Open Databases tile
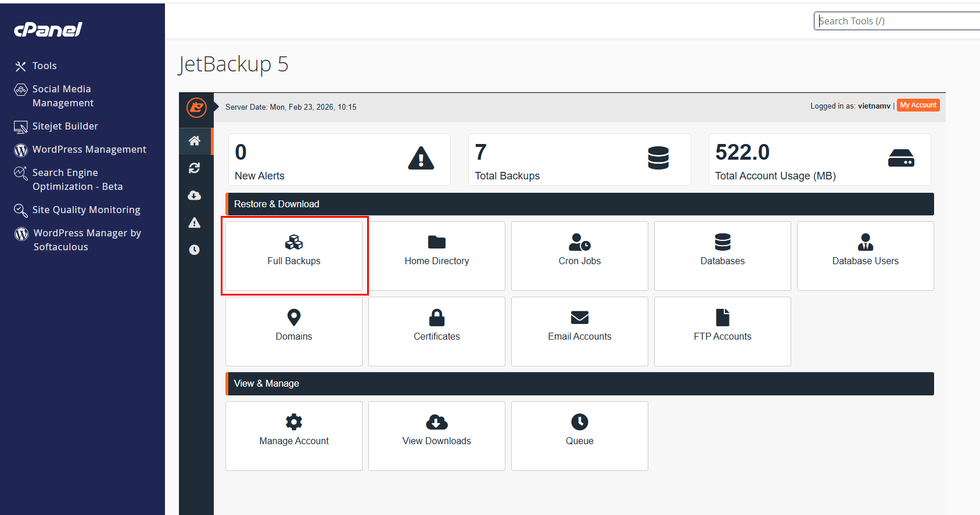980x515 pixels. coord(723,256)
